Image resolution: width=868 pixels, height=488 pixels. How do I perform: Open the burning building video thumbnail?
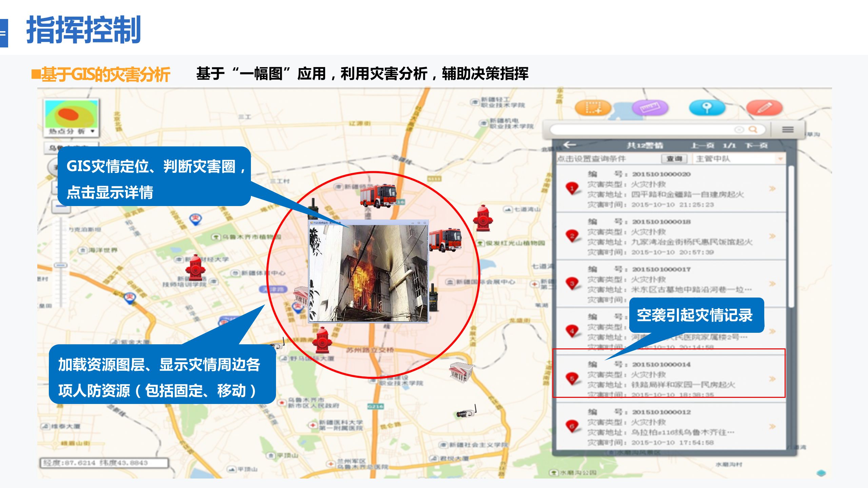click(368, 273)
